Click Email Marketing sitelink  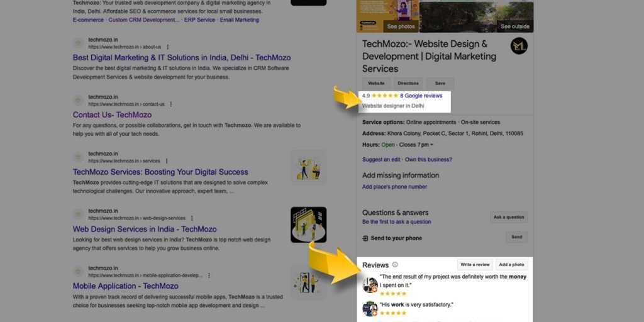(240, 19)
